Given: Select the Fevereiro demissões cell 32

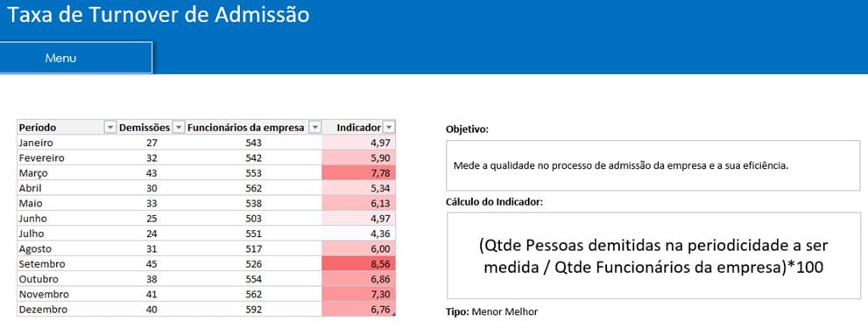Looking at the screenshot, I should tap(152, 158).
